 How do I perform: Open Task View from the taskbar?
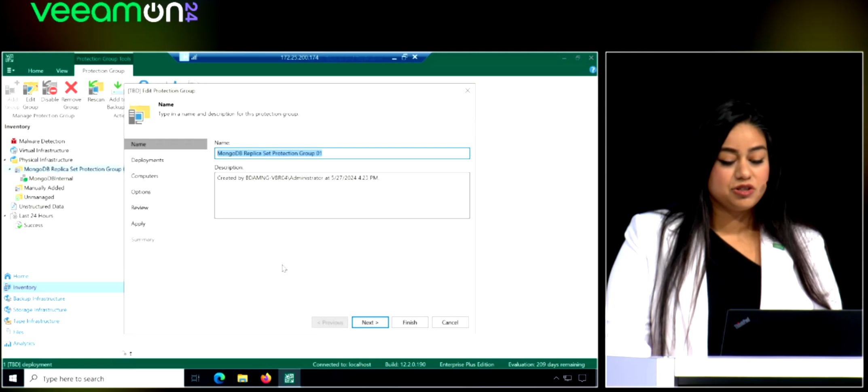point(195,378)
